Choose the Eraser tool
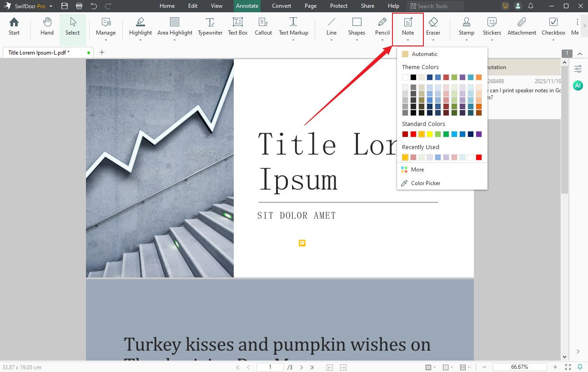Image resolution: width=588 pixels, height=372 pixels. (433, 26)
